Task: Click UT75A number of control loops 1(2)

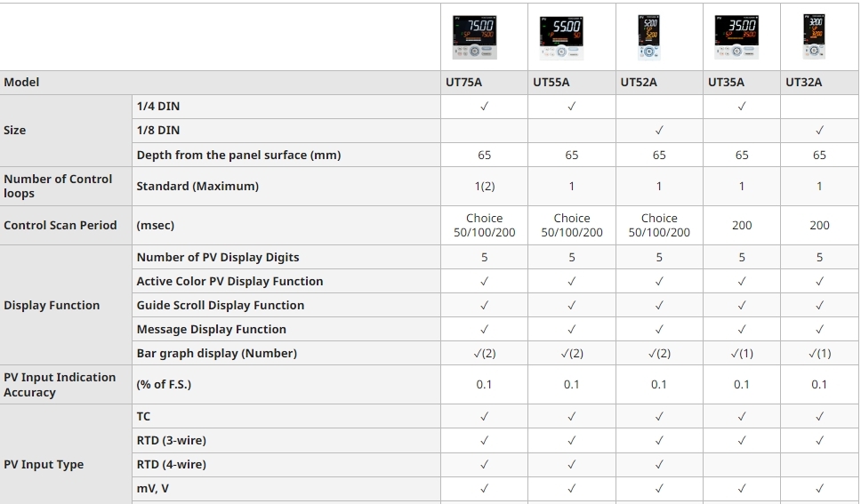Action: point(484,187)
